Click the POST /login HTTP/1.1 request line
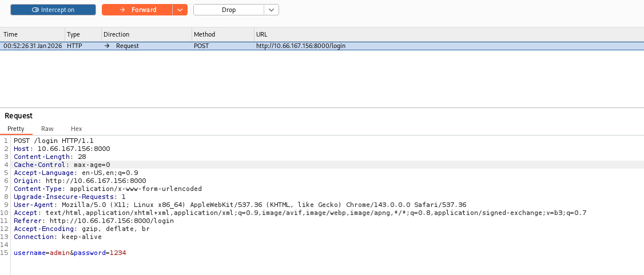Image resolution: width=644 pixels, height=275 pixels. [x=54, y=141]
